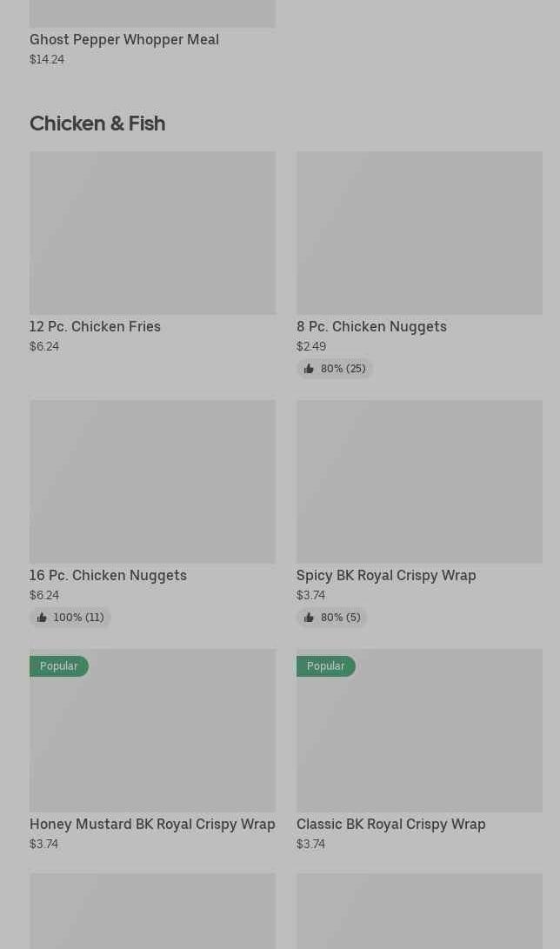Click the Chicken & Fish section heading
This screenshot has height=949, width=560.
[97, 124]
